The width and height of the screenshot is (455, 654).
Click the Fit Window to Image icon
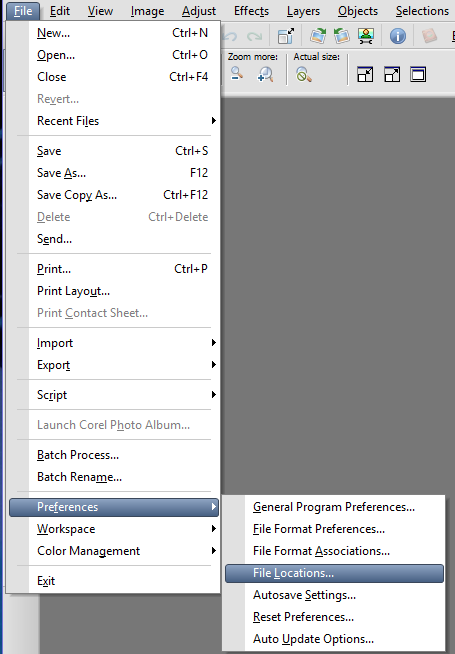click(365, 75)
